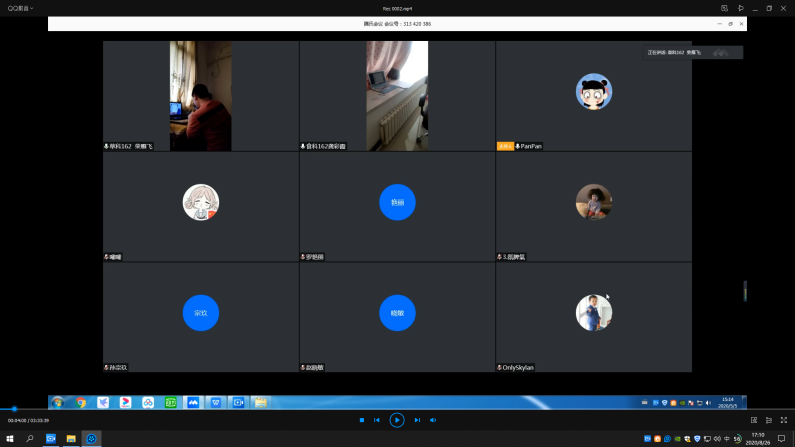Click the screenshot icon in player title bar
The image size is (795, 447).
724,8
